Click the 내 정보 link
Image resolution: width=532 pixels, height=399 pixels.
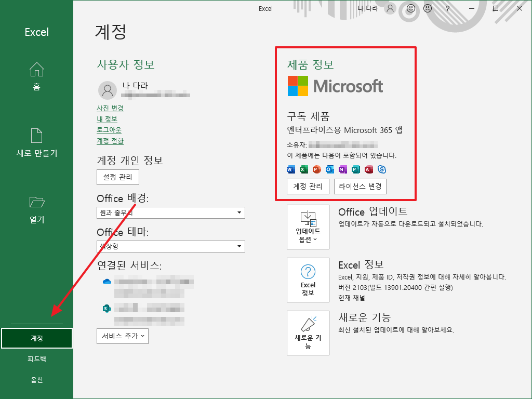click(107, 119)
